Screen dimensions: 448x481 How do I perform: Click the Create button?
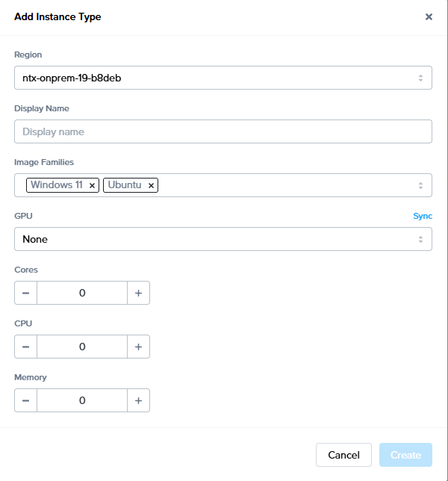405,455
